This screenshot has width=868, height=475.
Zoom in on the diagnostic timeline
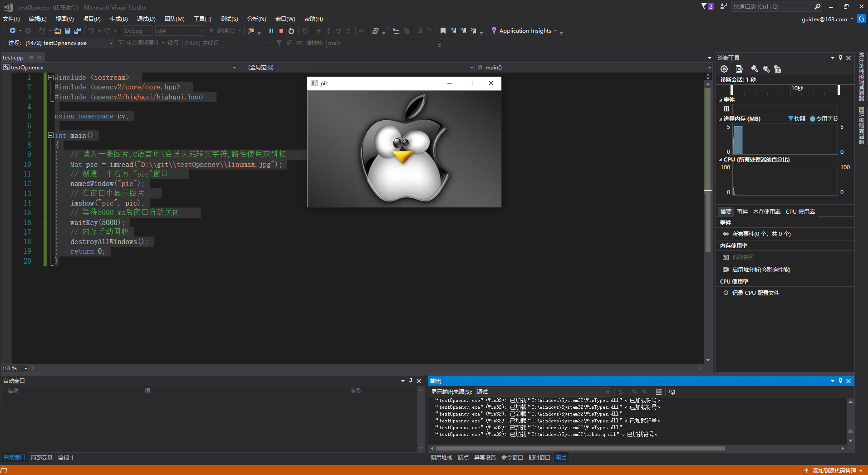click(755, 69)
